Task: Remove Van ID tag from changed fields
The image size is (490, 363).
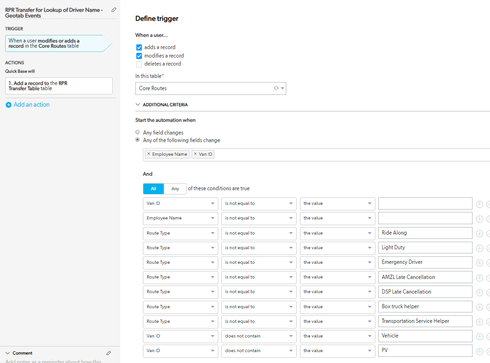Action: (195, 154)
